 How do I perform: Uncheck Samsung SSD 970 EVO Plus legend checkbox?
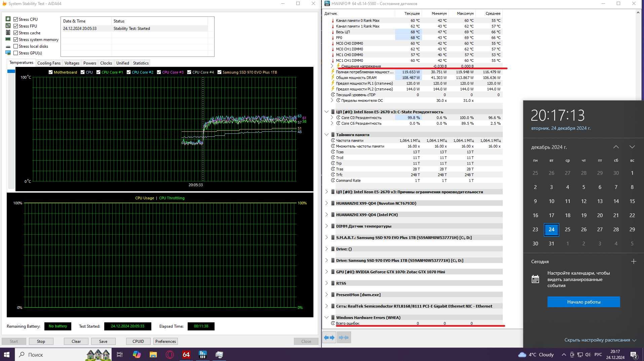(x=219, y=72)
